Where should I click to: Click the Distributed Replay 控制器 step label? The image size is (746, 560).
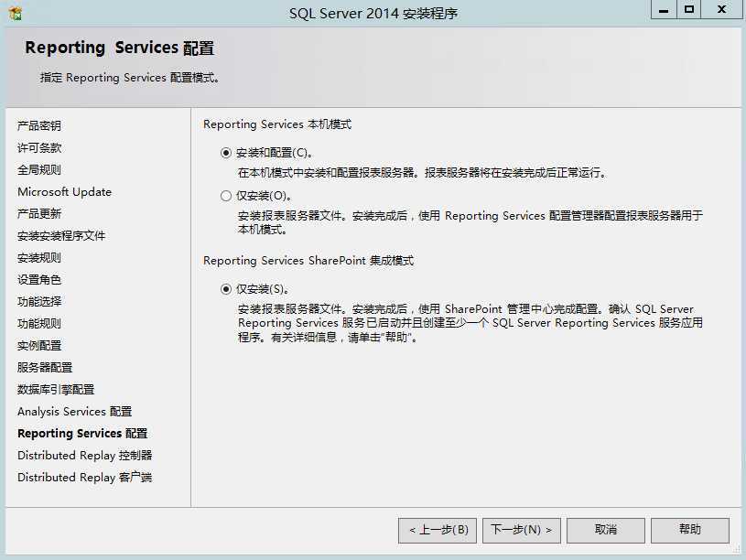pos(85,456)
